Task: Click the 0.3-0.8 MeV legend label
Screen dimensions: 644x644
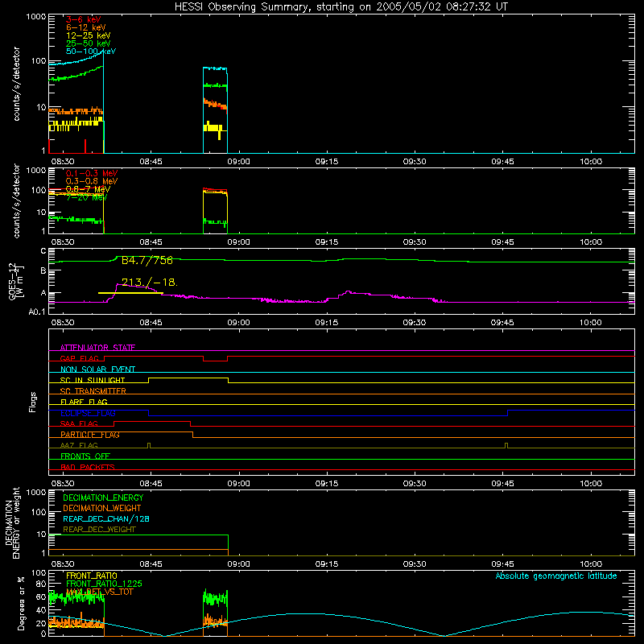Action: click(x=92, y=181)
